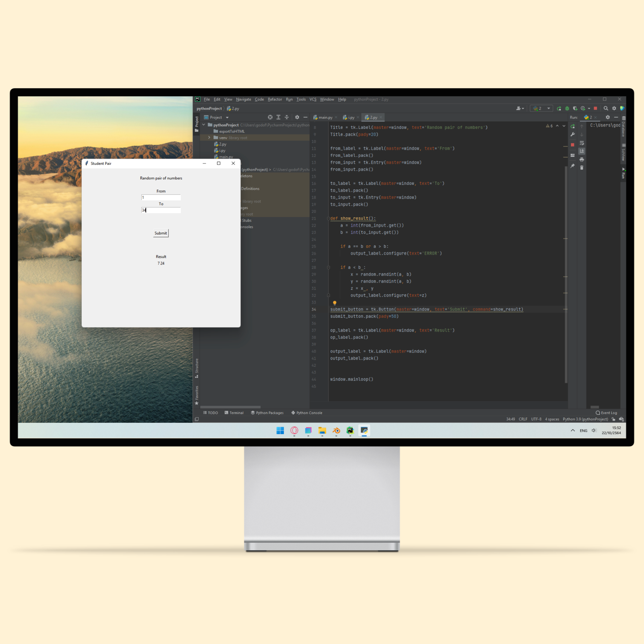The height and width of the screenshot is (644, 644).
Task: Click the lightbulb intention icon in the editor
Action: click(335, 303)
